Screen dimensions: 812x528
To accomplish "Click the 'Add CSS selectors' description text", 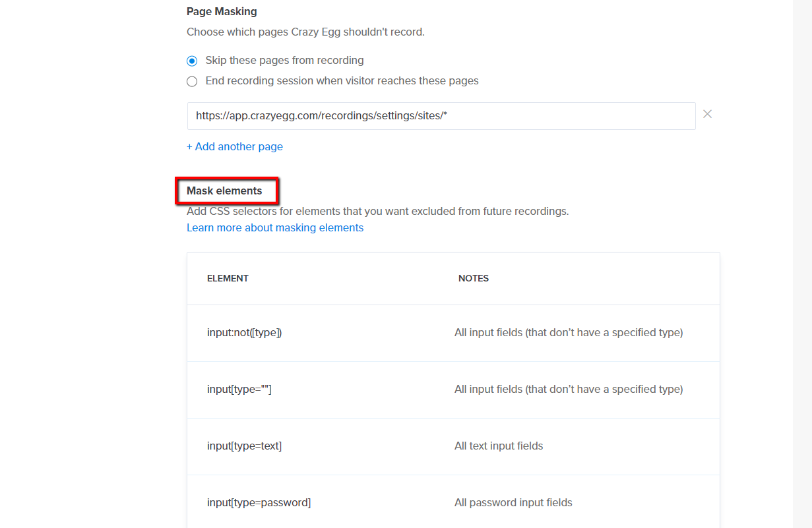I will [377, 212].
